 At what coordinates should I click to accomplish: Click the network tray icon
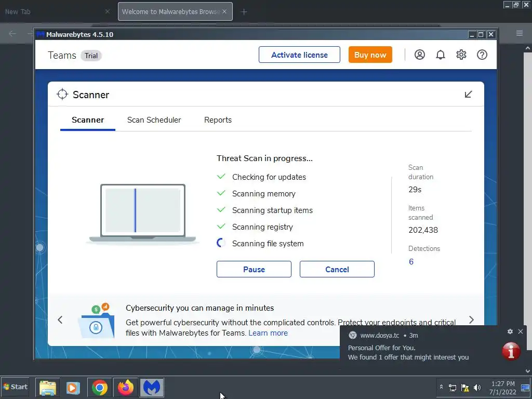pyautogui.click(x=453, y=388)
